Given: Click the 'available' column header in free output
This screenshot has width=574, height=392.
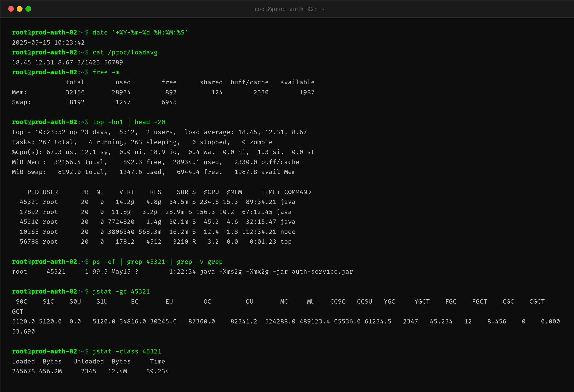Looking at the screenshot, I should 297,82.
